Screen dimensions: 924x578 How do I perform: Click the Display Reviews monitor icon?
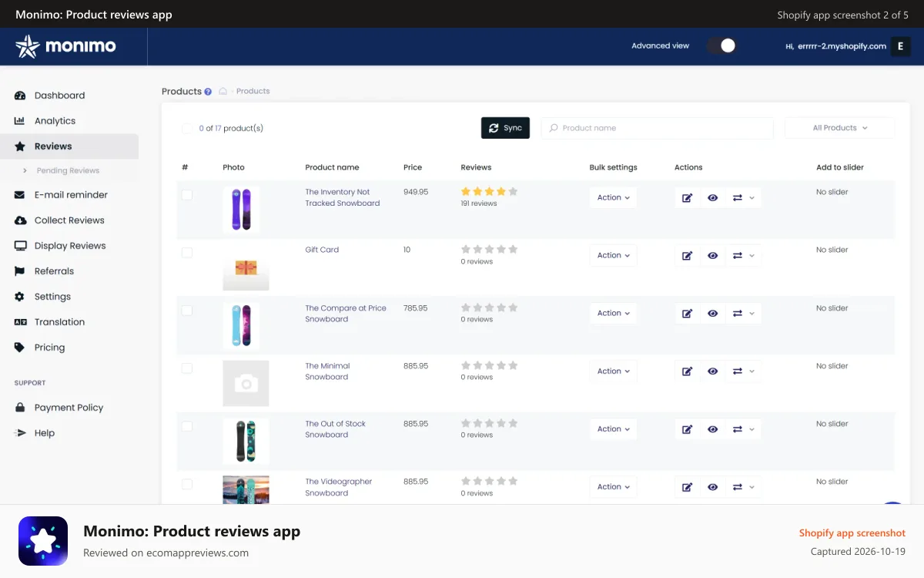20,246
